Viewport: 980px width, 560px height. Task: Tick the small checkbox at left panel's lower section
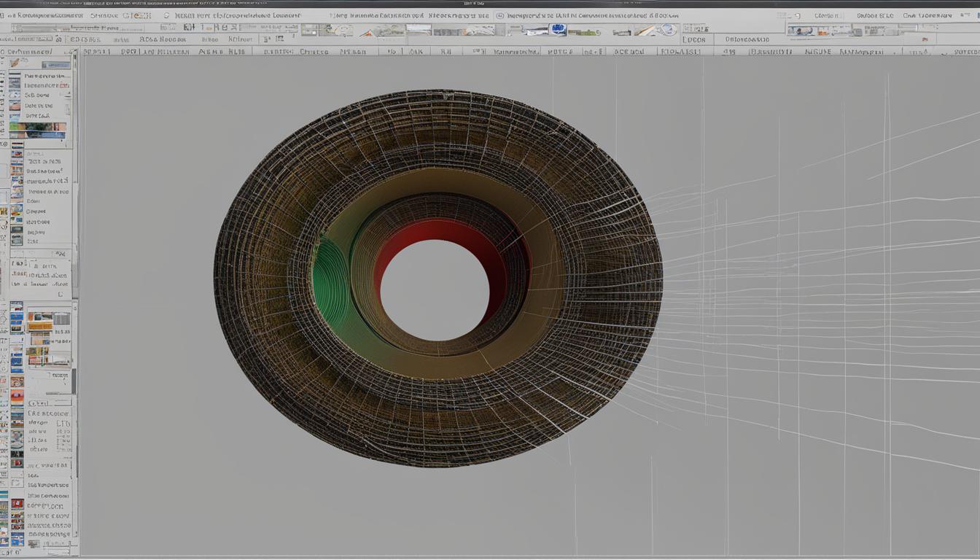[60, 294]
